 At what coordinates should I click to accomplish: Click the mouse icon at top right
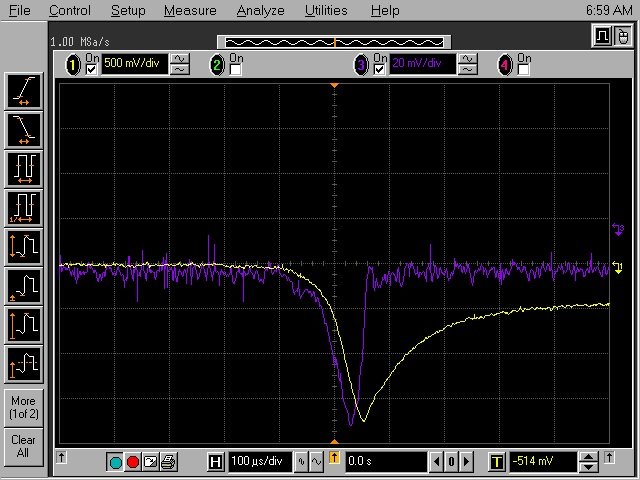tap(622, 36)
